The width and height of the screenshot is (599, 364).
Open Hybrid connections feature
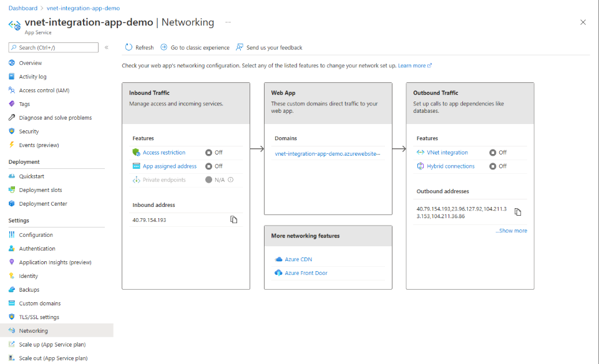[x=451, y=166]
